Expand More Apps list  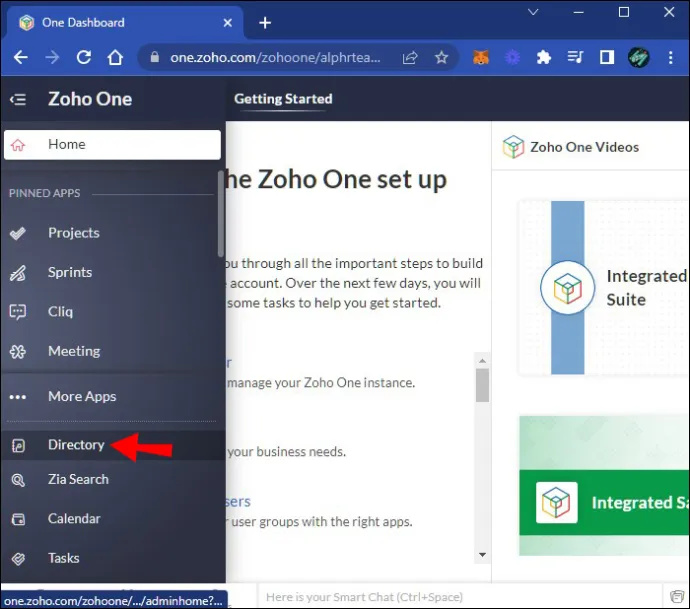pos(82,396)
